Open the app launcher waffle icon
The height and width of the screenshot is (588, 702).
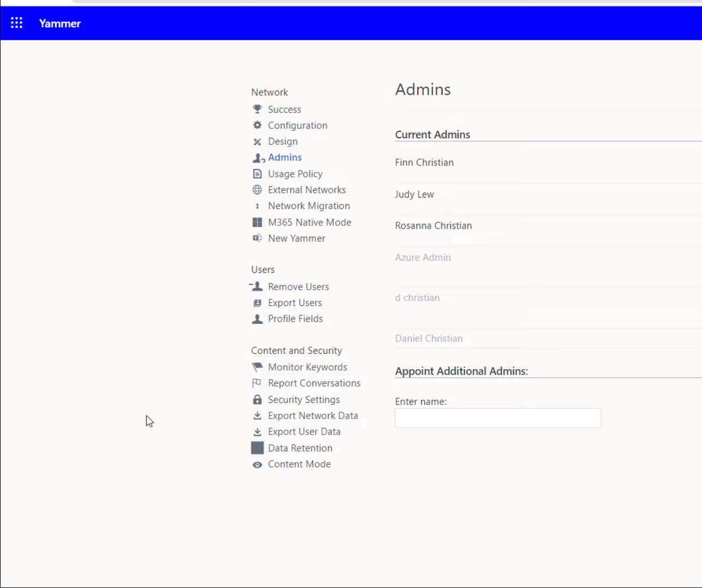coord(17,23)
